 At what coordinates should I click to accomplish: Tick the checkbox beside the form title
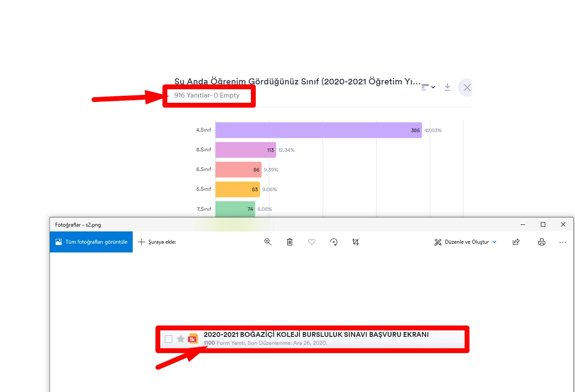[169, 339]
